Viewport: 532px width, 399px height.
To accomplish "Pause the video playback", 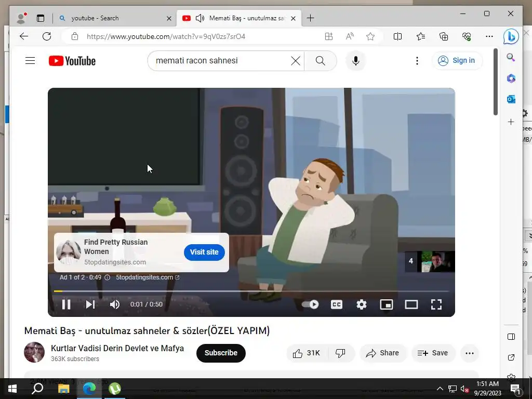I will [x=66, y=304].
